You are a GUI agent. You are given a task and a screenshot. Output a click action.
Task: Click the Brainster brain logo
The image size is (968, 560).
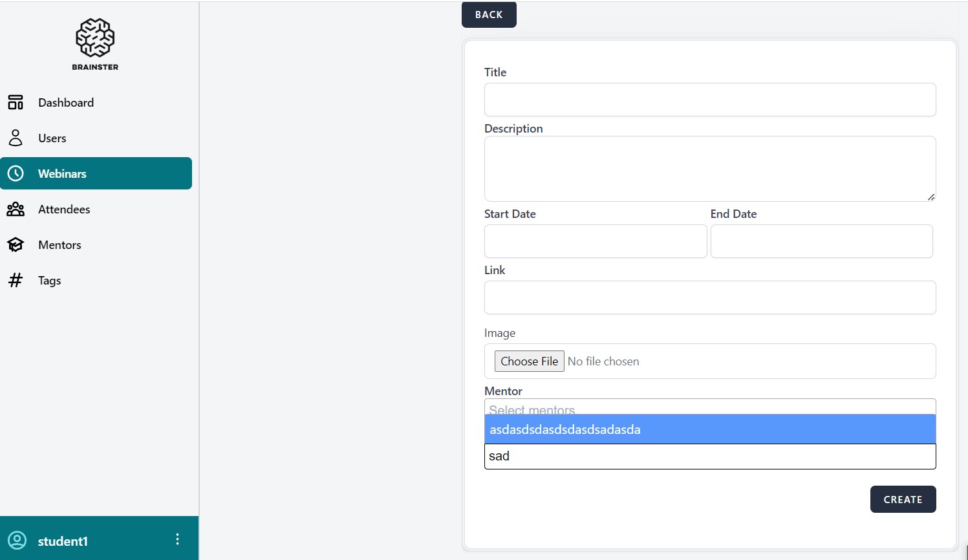tap(95, 38)
